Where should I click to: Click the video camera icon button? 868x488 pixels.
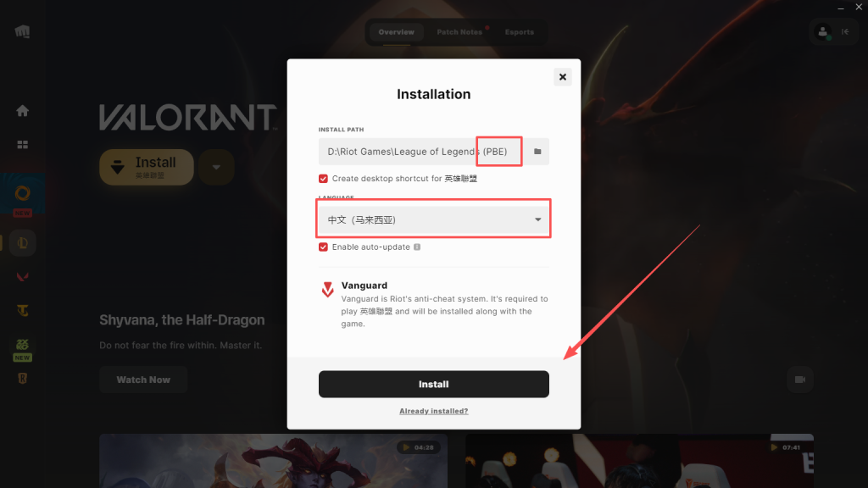click(x=800, y=380)
